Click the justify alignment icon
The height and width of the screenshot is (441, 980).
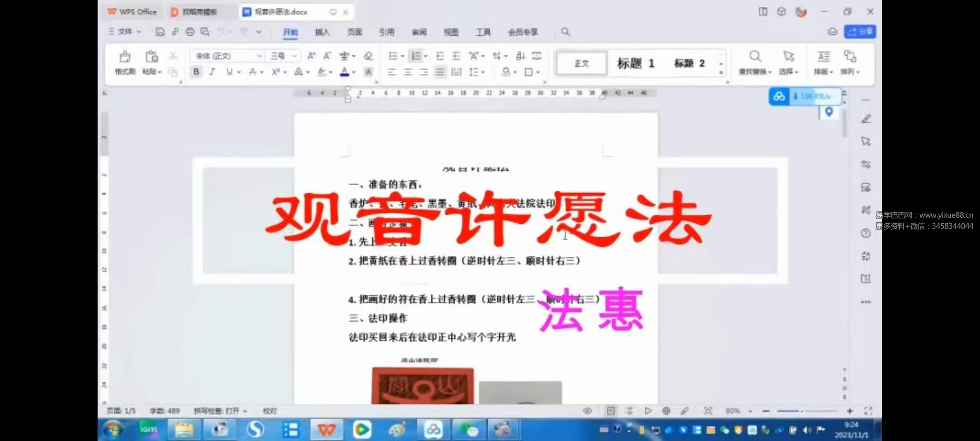click(x=440, y=72)
